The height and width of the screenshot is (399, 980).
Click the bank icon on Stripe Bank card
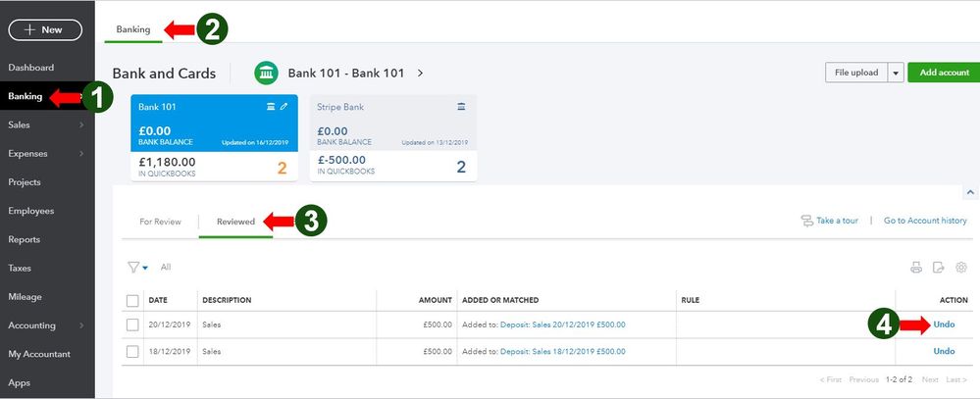[461, 106]
